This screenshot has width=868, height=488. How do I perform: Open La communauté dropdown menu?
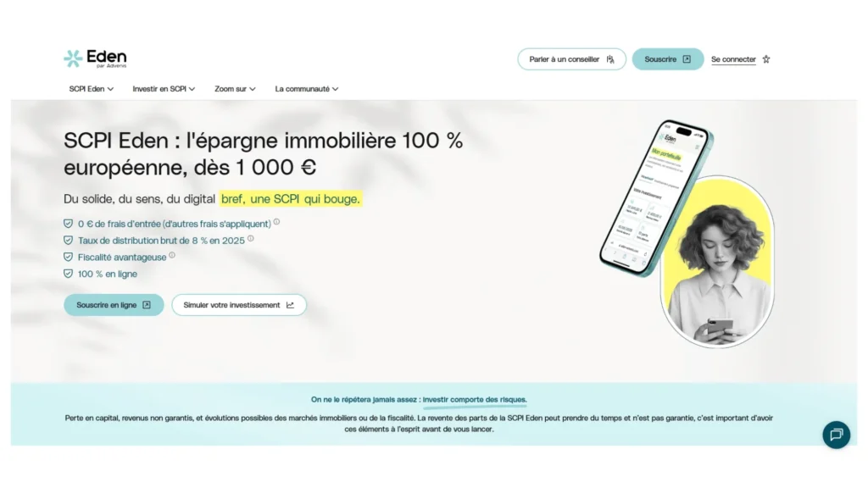(306, 88)
